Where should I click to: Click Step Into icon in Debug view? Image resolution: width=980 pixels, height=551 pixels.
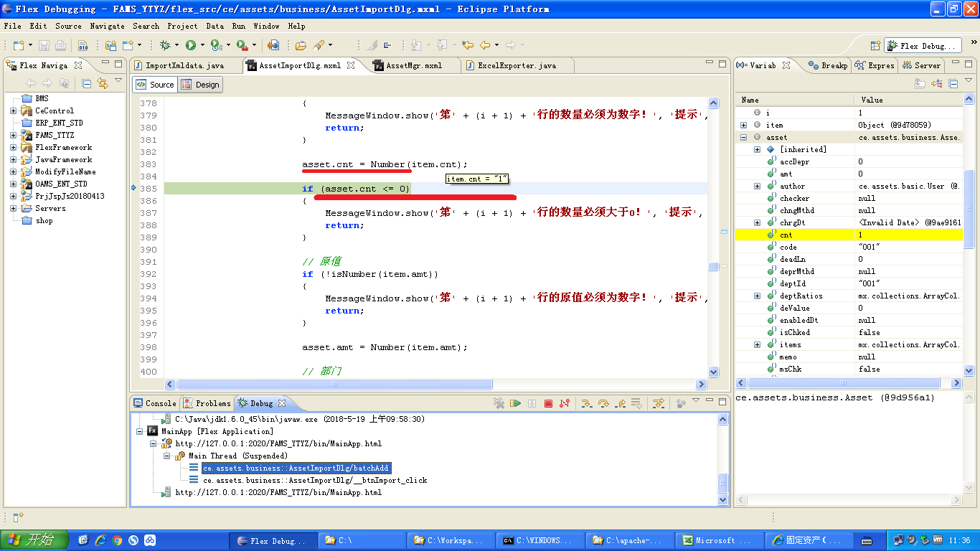pyautogui.click(x=587, y=403)
